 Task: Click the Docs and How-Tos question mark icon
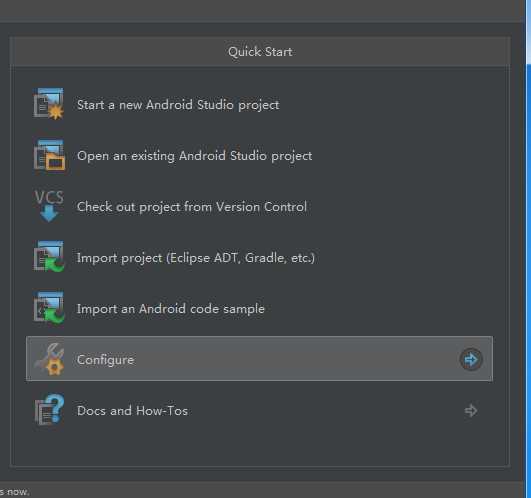49,410
